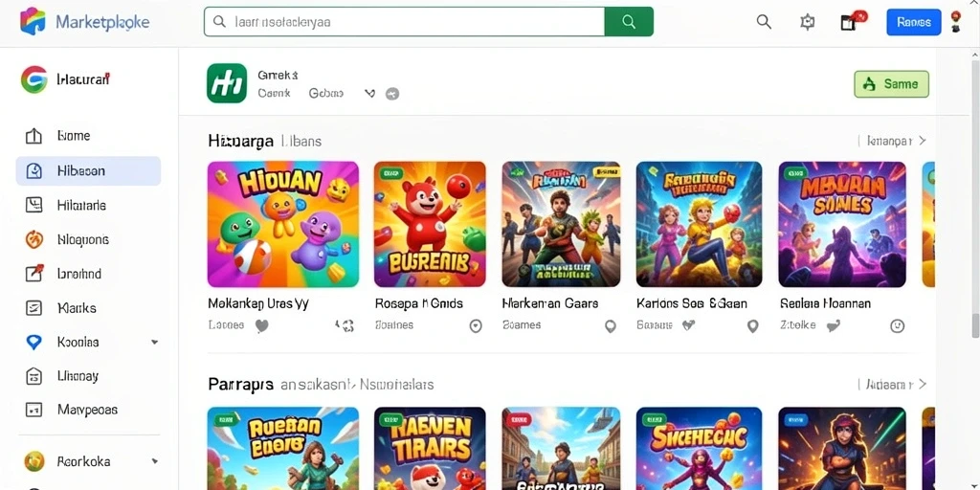Click the Geink link under Gmeks

point(275,94)
